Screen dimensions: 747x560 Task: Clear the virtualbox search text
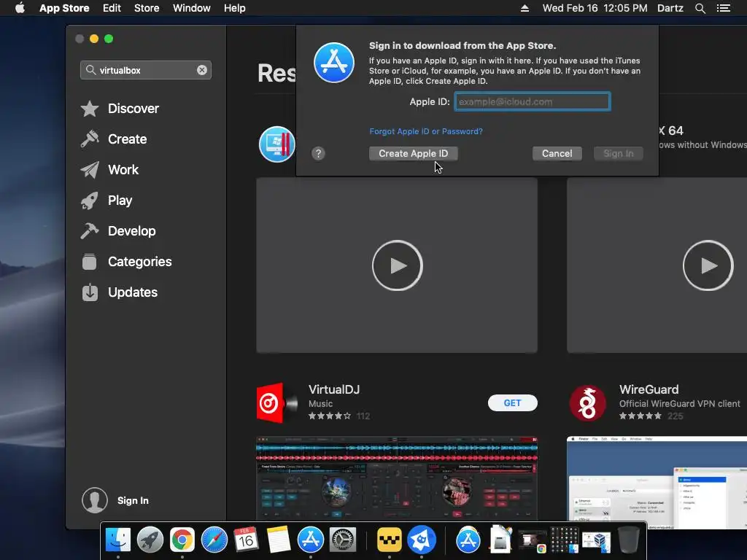202,70
